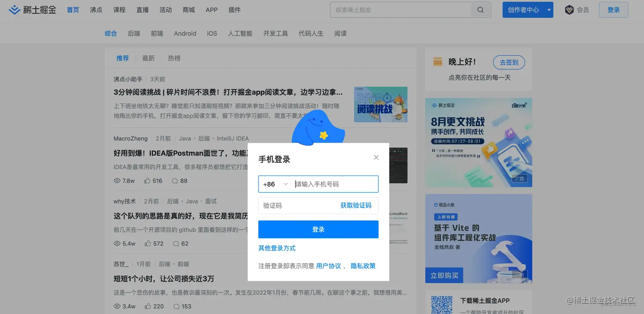Switch to the 最新 feed tab
The width and height of the screenshot is (644, 314).
[x=148, y=58]
